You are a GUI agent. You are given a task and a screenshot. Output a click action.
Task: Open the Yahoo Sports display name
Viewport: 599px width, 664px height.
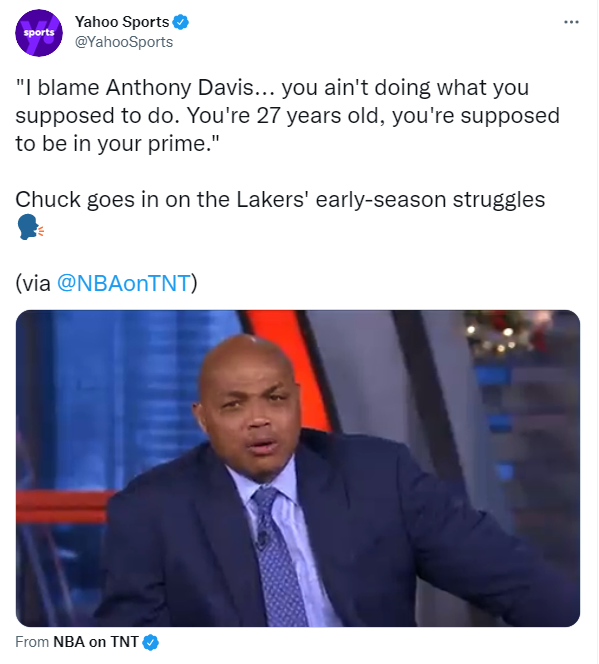tap(122, 22)
